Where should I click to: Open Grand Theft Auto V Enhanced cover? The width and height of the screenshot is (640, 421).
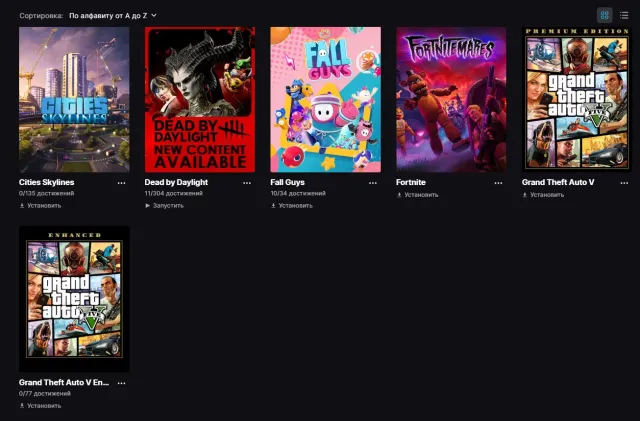(x=74, y=299)
